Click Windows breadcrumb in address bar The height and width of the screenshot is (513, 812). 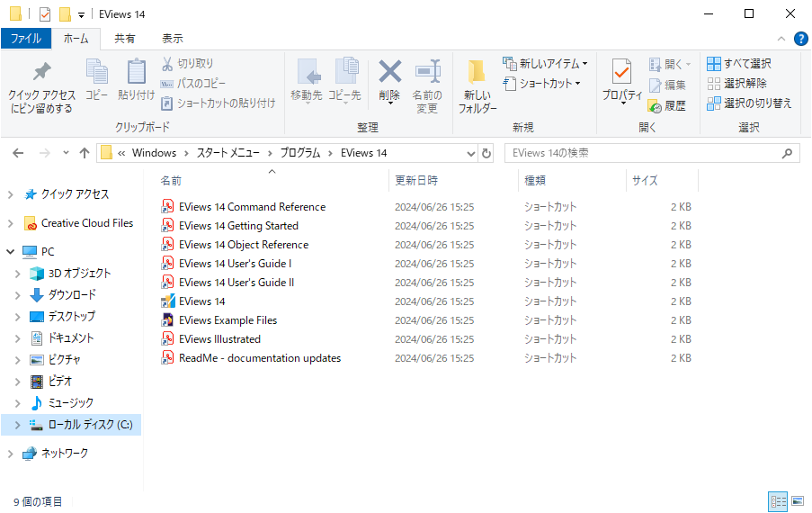(x=154, y=153)
